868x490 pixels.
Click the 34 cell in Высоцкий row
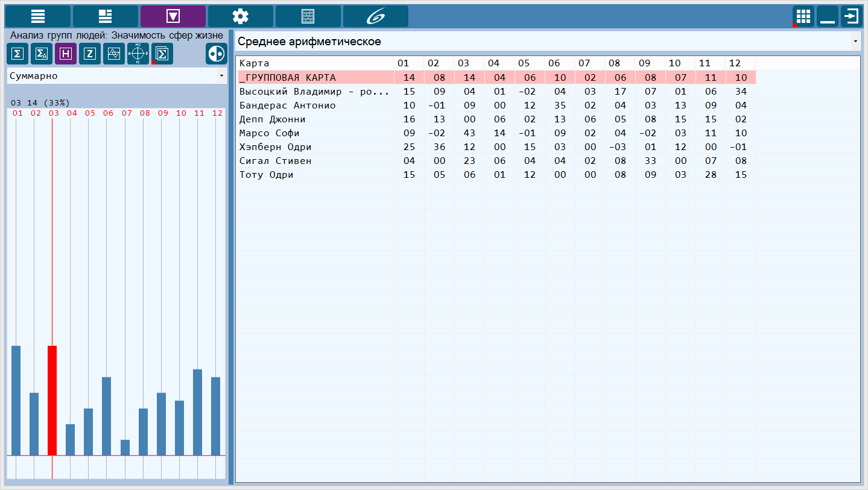[741, 92]
